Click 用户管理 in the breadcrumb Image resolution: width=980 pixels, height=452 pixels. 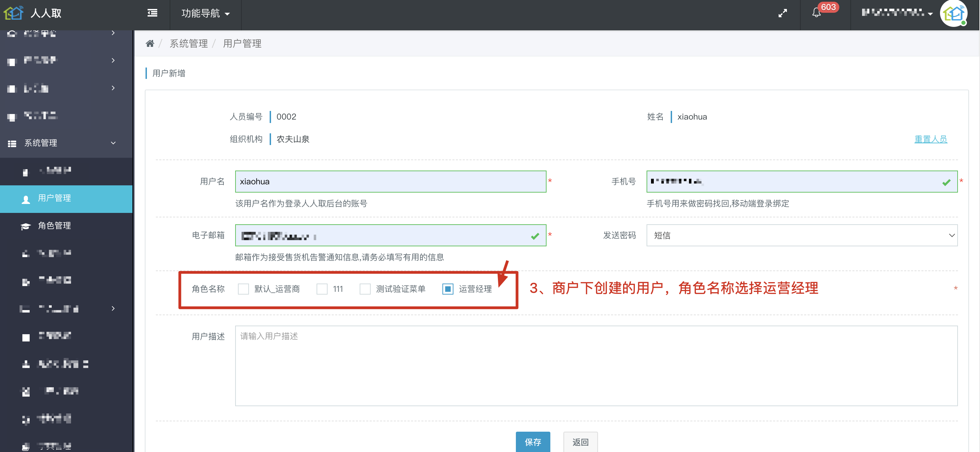242,43
